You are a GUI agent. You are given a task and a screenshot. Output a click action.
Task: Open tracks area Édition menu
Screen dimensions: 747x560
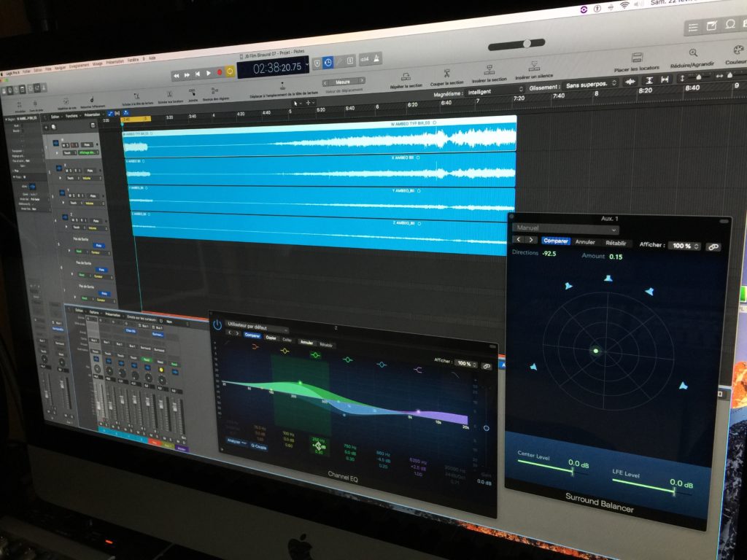(x=55, y=116)
